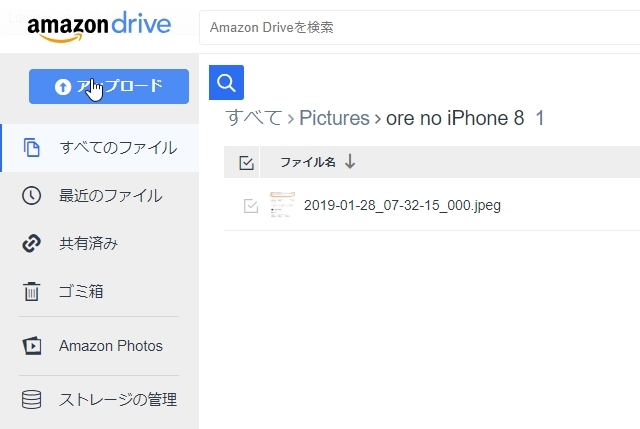Click the upload arrow icon in アップロード
Viewport: 640px width, 429px height.
63,87
